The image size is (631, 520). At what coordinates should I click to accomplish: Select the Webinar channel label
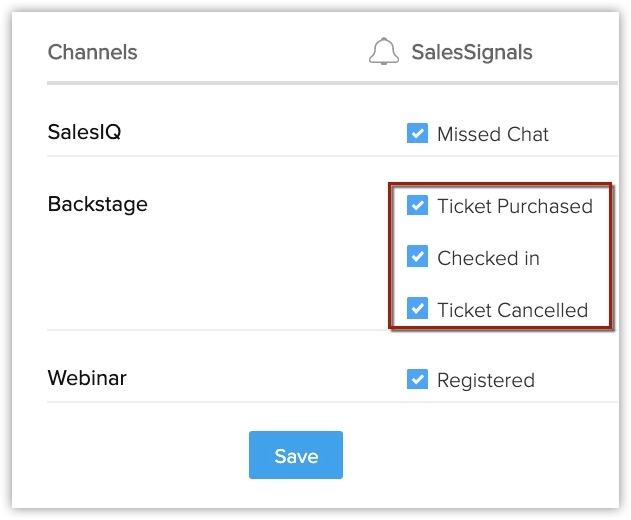87,378
